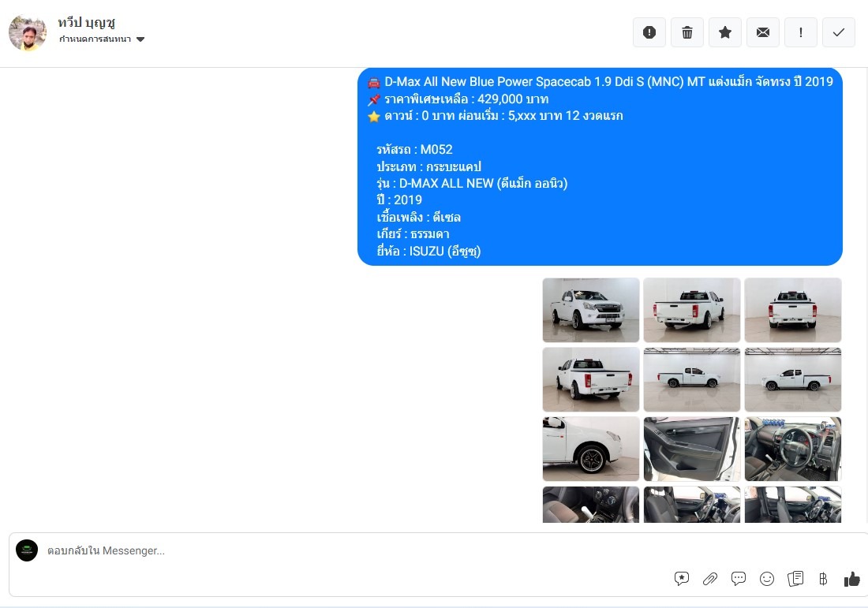The height and width of the screenshot is (608, 868).
Task: Open straight rear view truck photo
Action: click(793, 310)
